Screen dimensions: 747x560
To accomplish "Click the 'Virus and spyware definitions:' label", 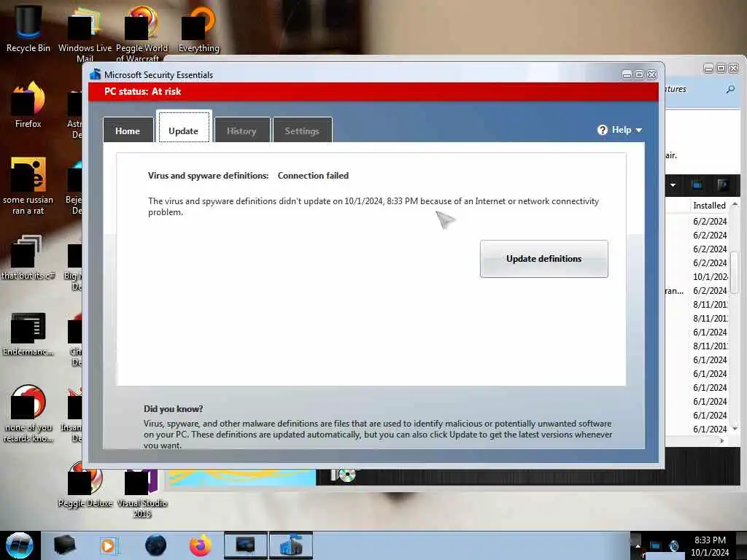I will 208,175.
